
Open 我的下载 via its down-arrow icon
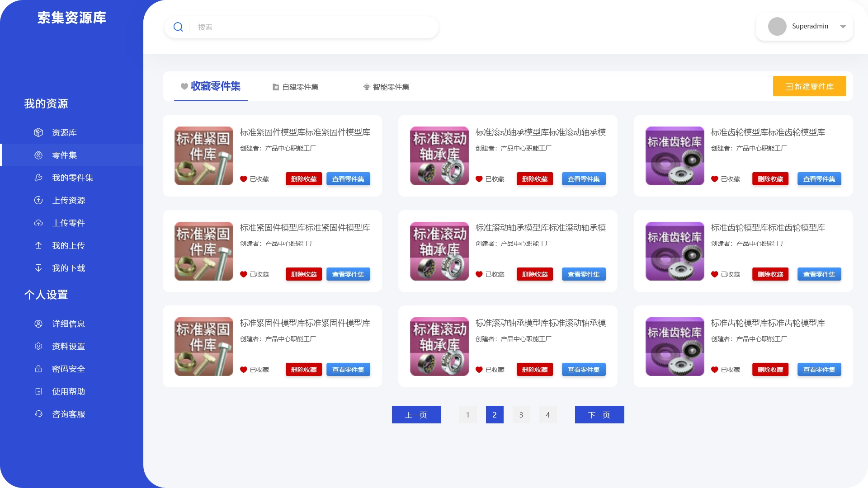38,268
